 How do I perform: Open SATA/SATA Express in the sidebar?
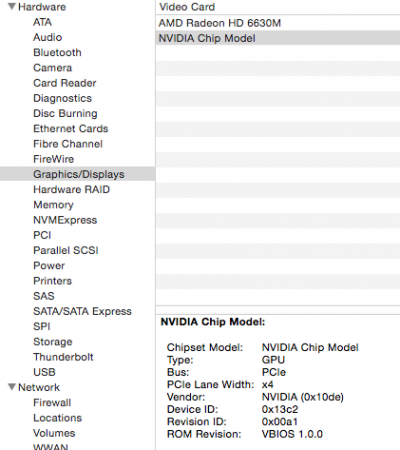82,311
